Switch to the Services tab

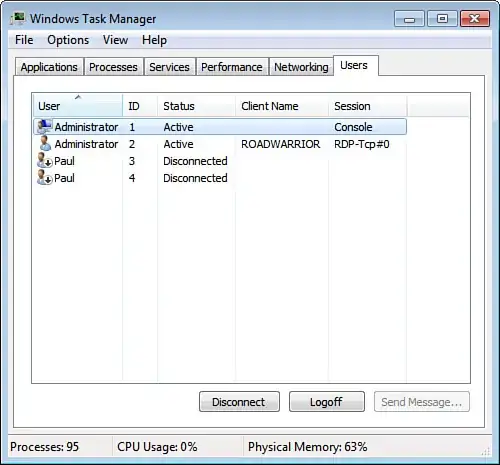point(169,67)
